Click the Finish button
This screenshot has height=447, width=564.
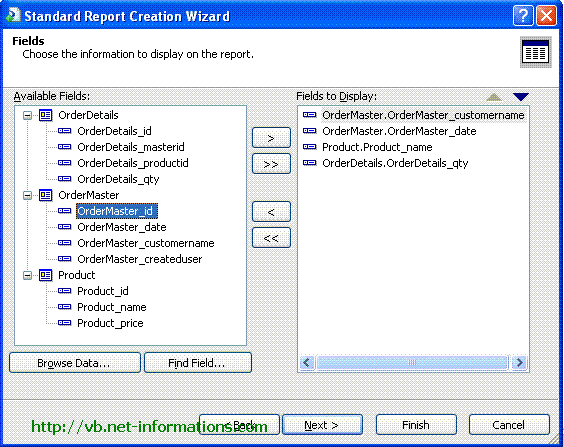click(x=416, y=425)
